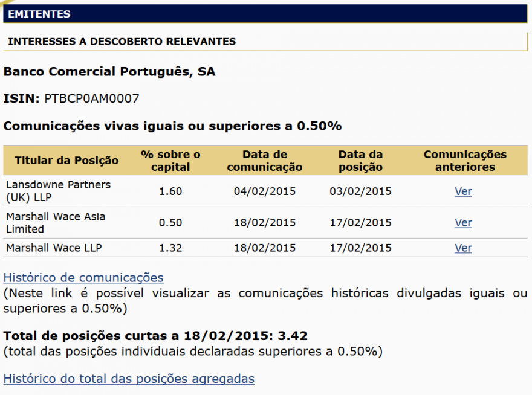This screenshot has width=532, height=395.
Task: Select the Lansdowne Partners table row
Action: 242,191
